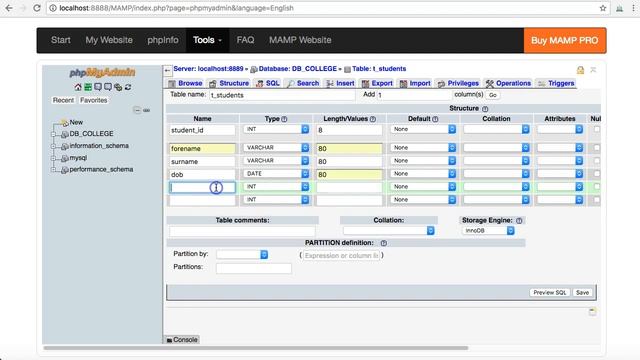Tick Null checkbox in the last empty row
Viewport: 640px width, 360px height.
(x=597, y=200)
